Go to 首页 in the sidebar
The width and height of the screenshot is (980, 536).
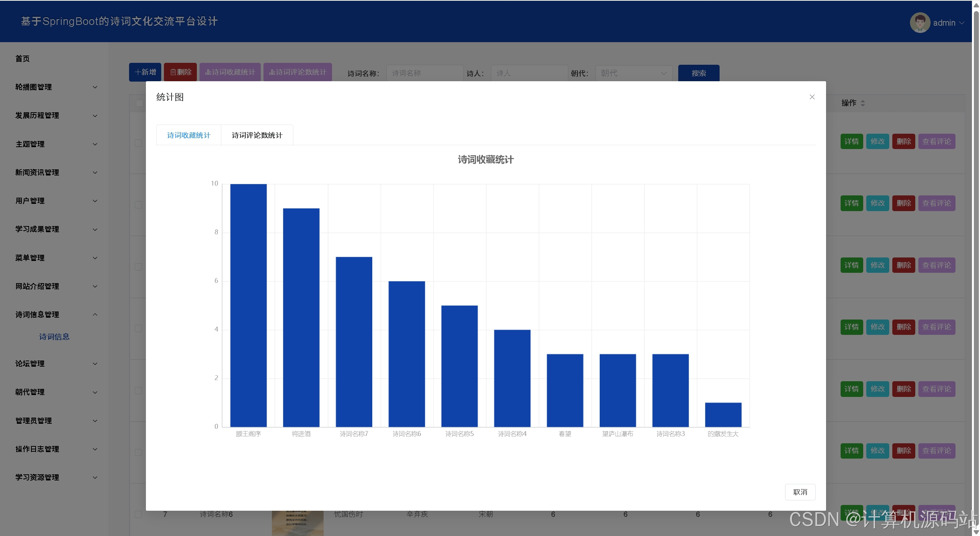point(23,59)
